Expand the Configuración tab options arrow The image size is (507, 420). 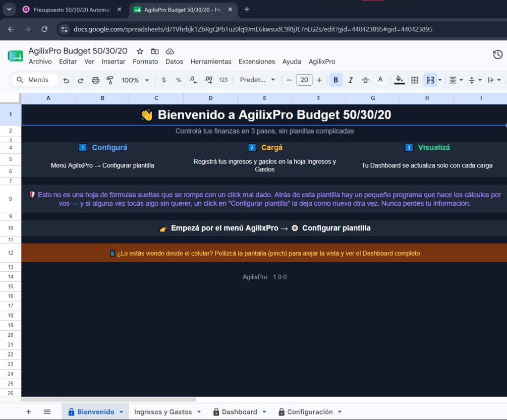(340, 412)
